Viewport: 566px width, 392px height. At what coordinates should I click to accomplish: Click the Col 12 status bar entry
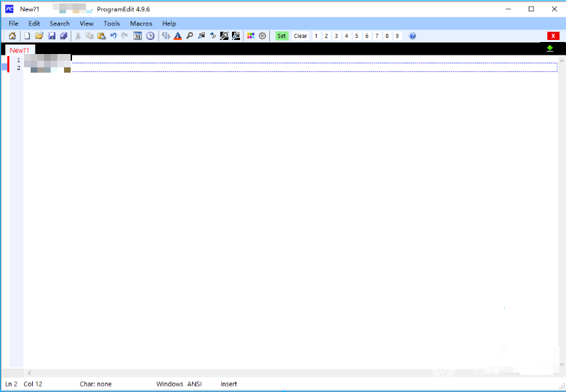click(x=33, y=384)
